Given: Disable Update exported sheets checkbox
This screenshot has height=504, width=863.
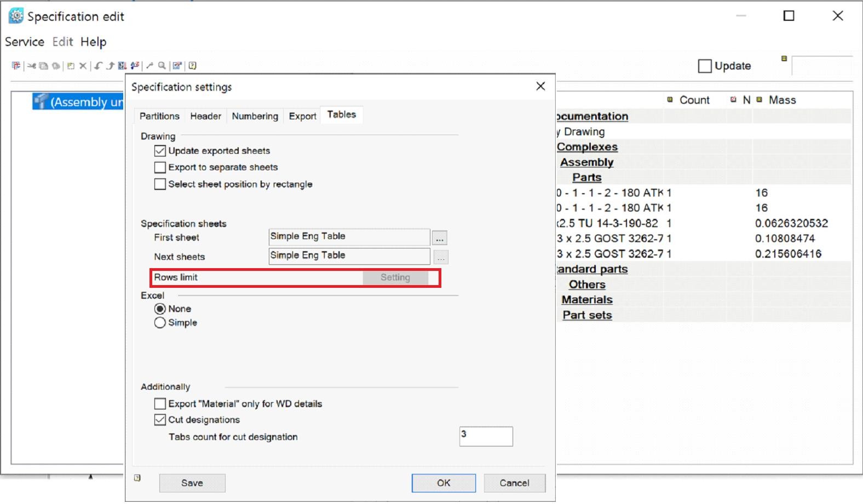Looking at the screenshot, I should pyautogui.click(x=160, y=151).
